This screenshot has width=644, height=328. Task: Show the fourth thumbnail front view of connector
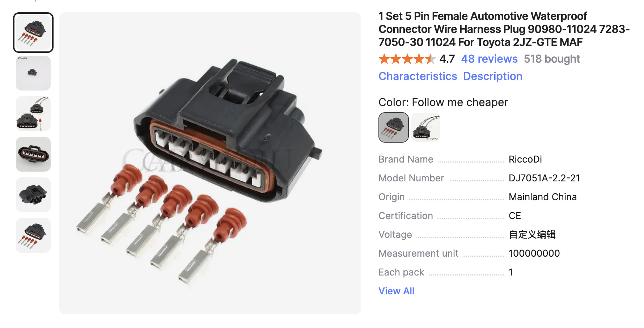click(x=33, y=154)
